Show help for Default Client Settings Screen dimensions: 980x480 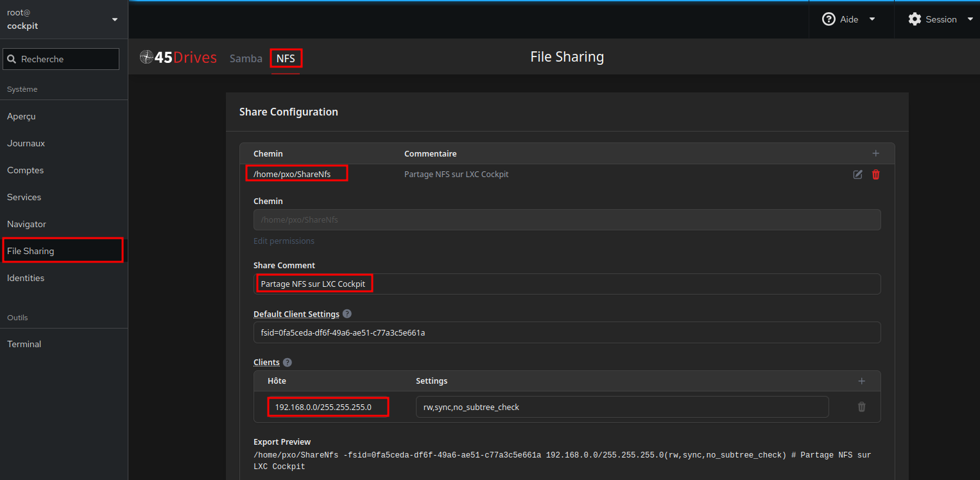[x=347, y=314]
